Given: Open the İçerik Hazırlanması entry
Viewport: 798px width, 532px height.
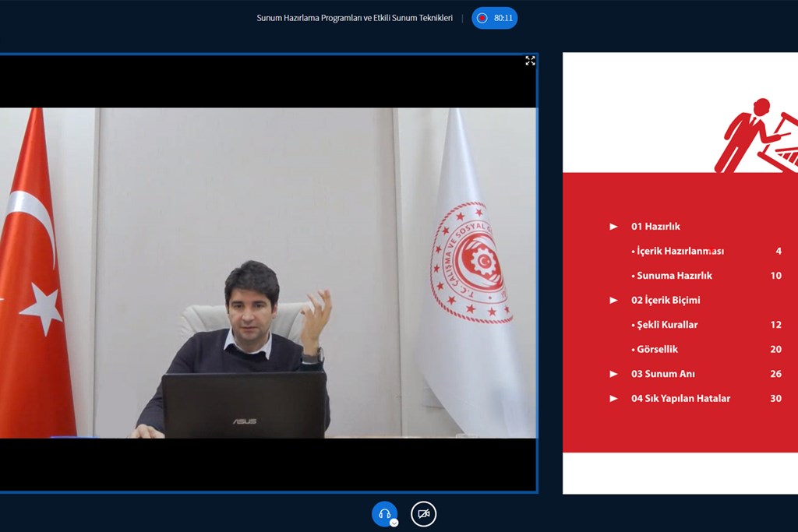Looking at the screenshot, I should tap(679, 251).
